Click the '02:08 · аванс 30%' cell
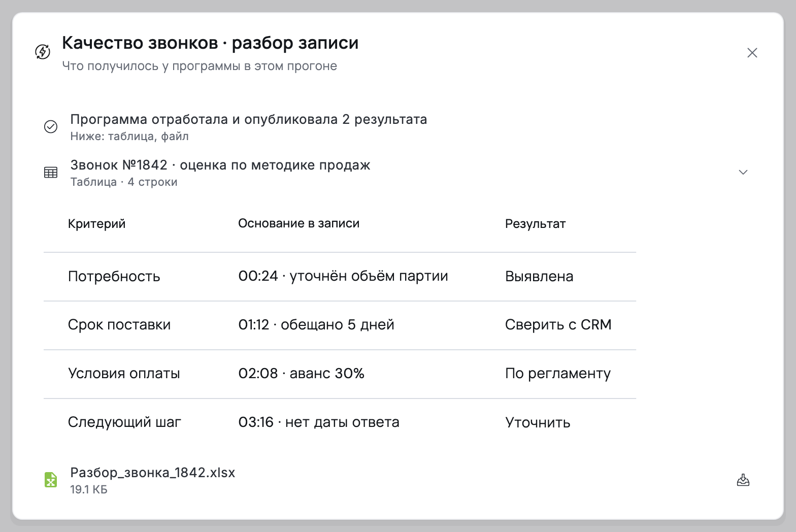The height and width of the screenshot is (532, 796). (302, 374)
